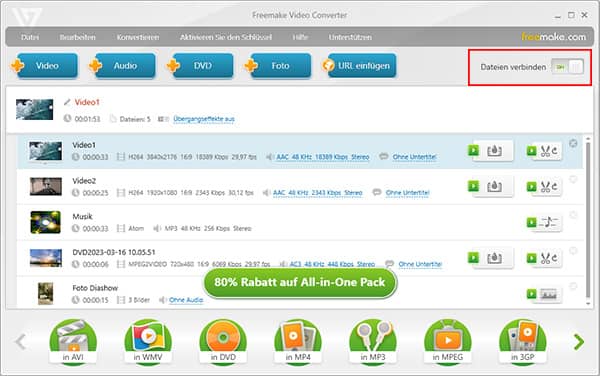Click the audio edit icon for Musik
Screen dimensions: 600x376
coord(549,222)
